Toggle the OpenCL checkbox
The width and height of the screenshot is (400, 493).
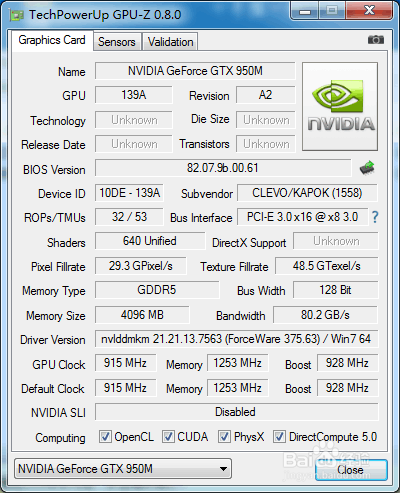(x=105, y=437)
